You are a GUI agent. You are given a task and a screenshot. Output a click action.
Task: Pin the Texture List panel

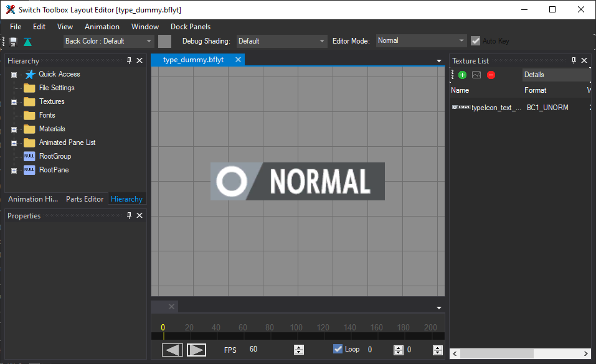pos(574,60)
